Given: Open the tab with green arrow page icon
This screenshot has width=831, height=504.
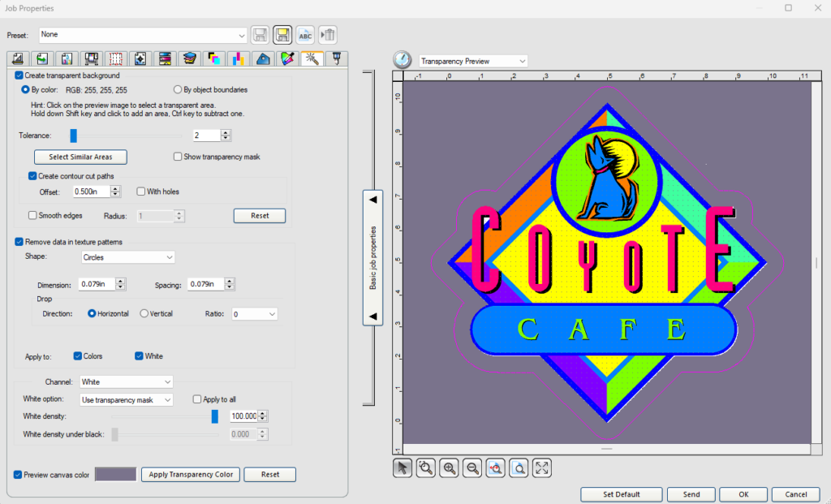Looking at the screenshot, I should (42, 58).
